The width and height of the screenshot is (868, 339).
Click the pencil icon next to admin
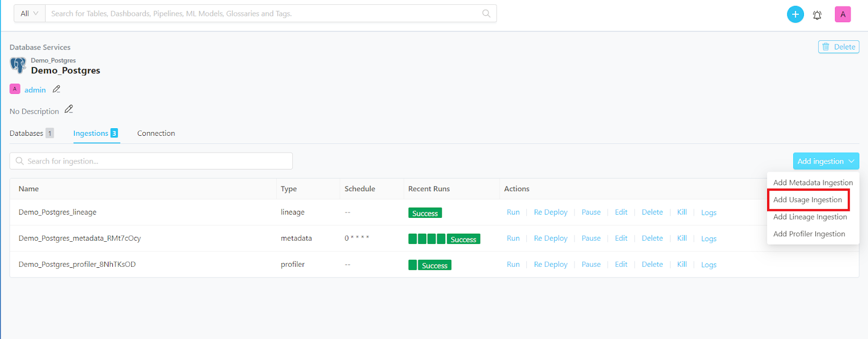[x=56, y=89]
